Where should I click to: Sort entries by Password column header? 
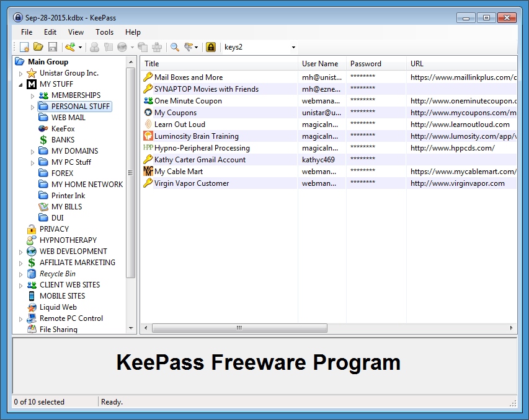click(376, 64)
